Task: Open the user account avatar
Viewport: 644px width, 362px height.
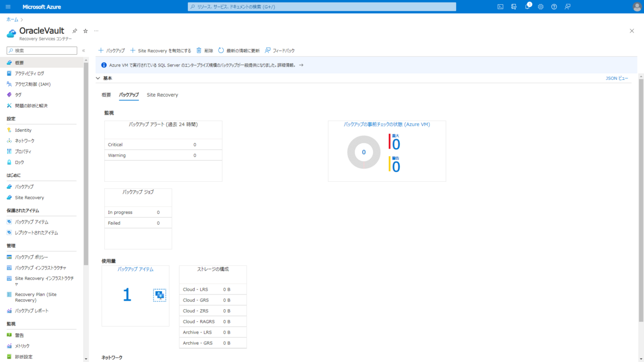Action: tap(636, 6)
